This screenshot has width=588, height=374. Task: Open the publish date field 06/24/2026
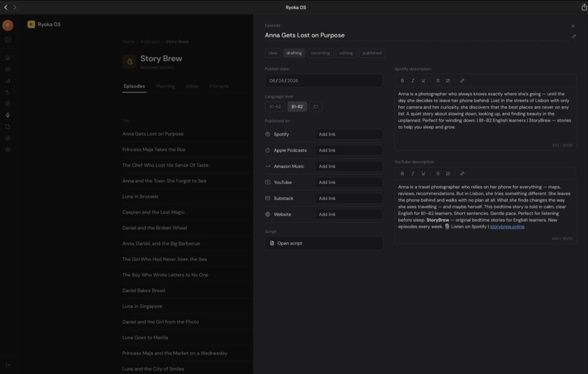pos(324,80)
